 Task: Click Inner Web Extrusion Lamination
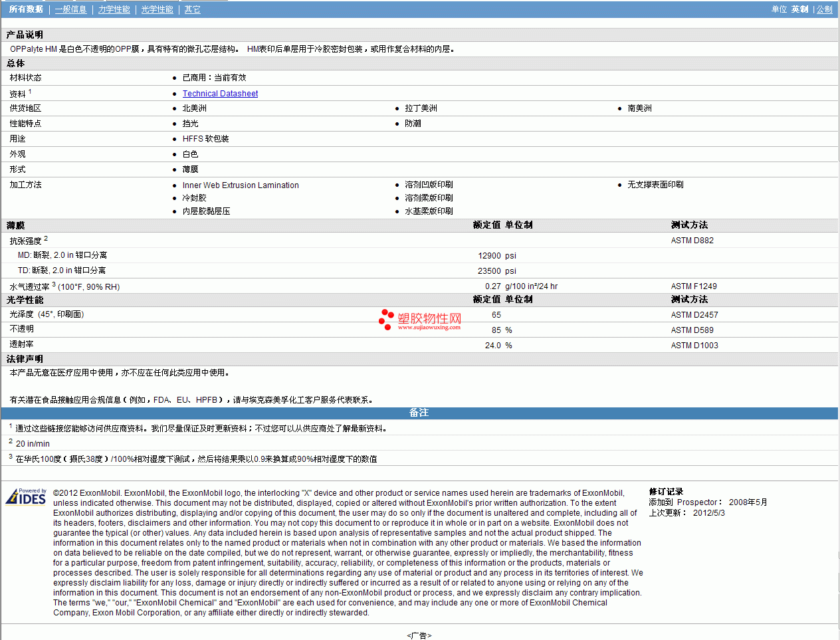(x=241, y=185)
